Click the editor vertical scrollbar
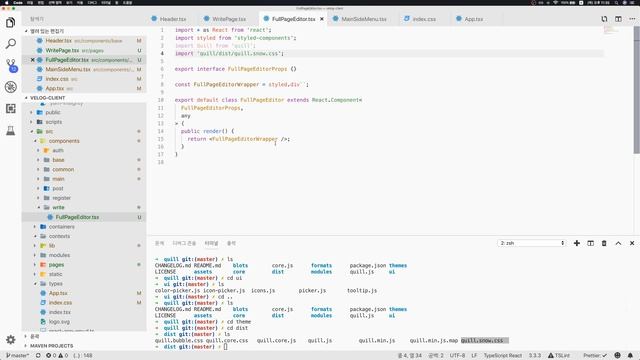Screen dimensions: 640x360 [636, 90]
